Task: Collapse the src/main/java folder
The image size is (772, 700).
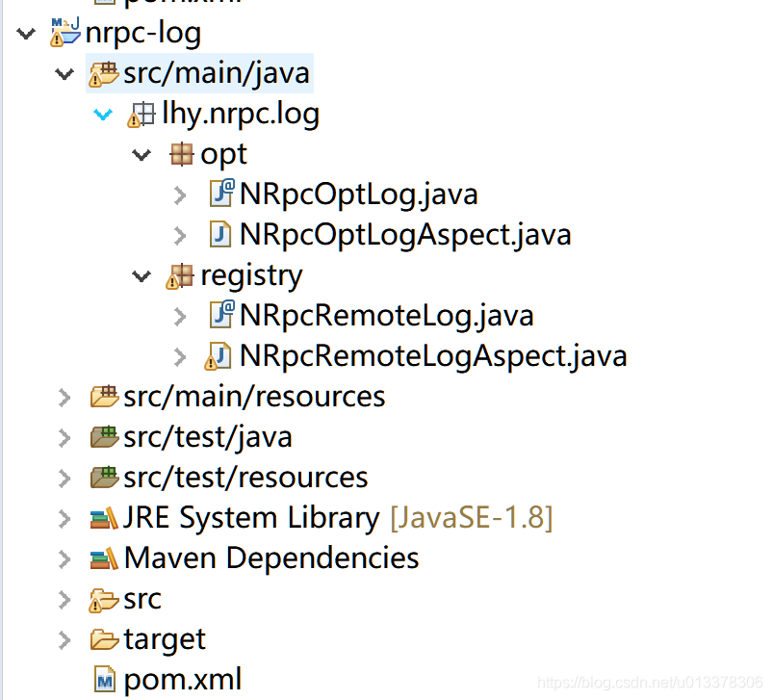Action: point(64,74)
